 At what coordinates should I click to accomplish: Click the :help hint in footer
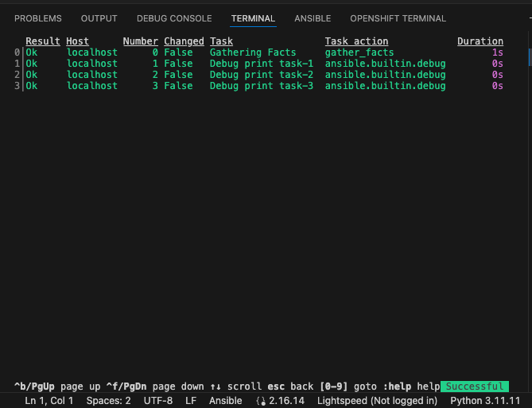[x=411, y=387]
